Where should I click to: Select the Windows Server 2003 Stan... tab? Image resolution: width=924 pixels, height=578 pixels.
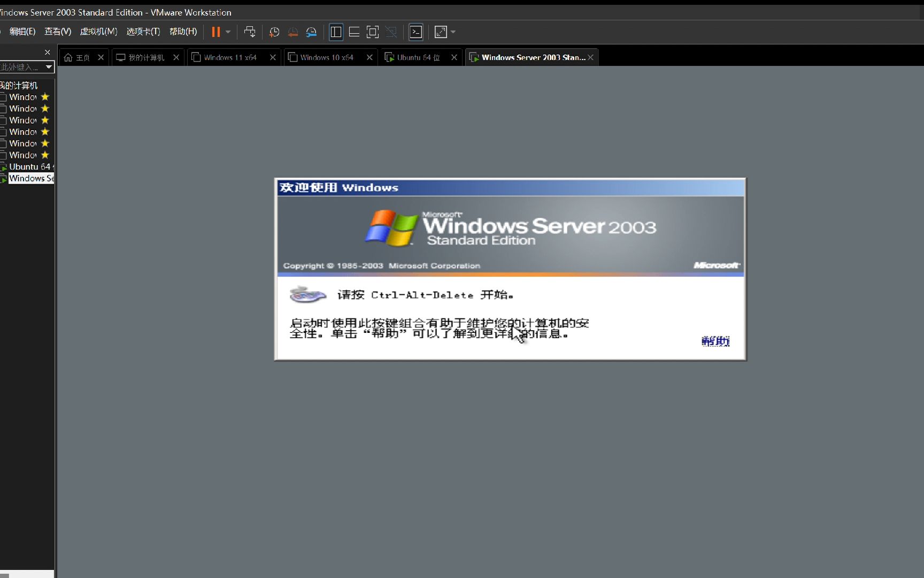click(528, 57)
